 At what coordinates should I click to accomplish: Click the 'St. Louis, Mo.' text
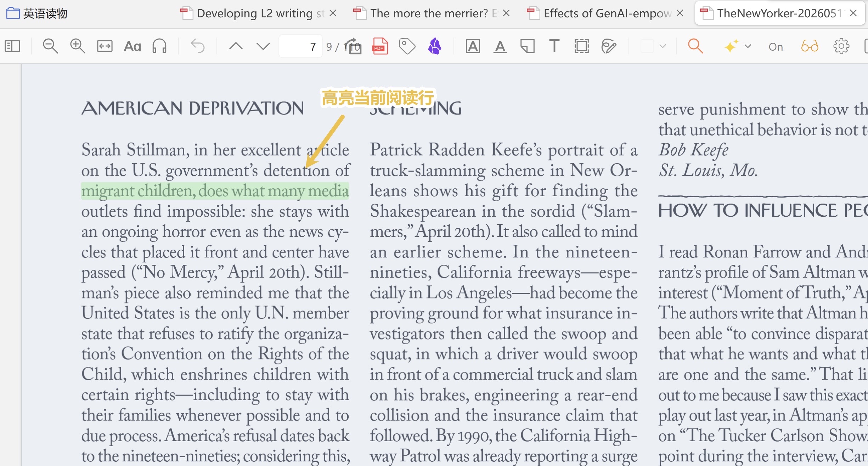click(x=708, y=170)
